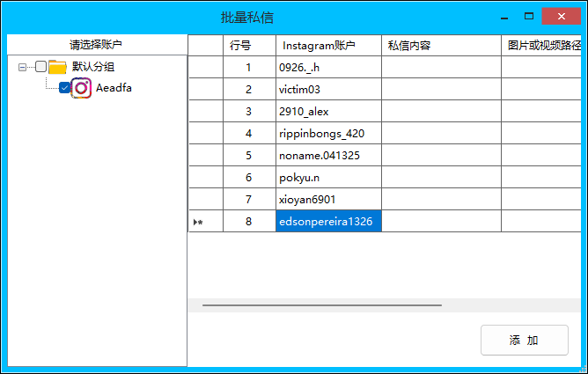Select the Aeadfa account label in the tree

click(x=114, y=88)
